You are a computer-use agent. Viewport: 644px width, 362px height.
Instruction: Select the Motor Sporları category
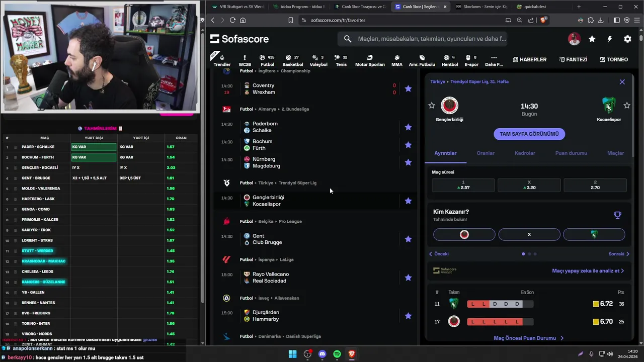tap(370, 60)
